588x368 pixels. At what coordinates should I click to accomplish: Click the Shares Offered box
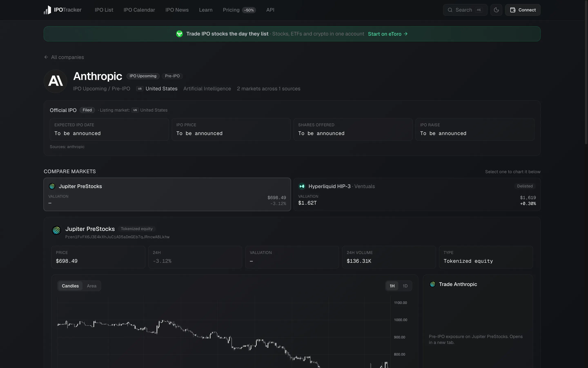pyautogui.click(x=353, y=130)
